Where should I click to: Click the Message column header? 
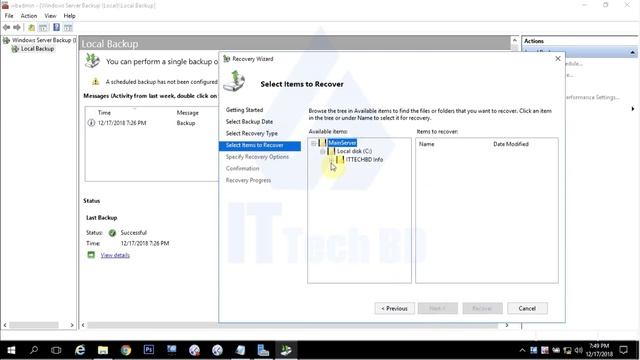(x=187, y=113)
